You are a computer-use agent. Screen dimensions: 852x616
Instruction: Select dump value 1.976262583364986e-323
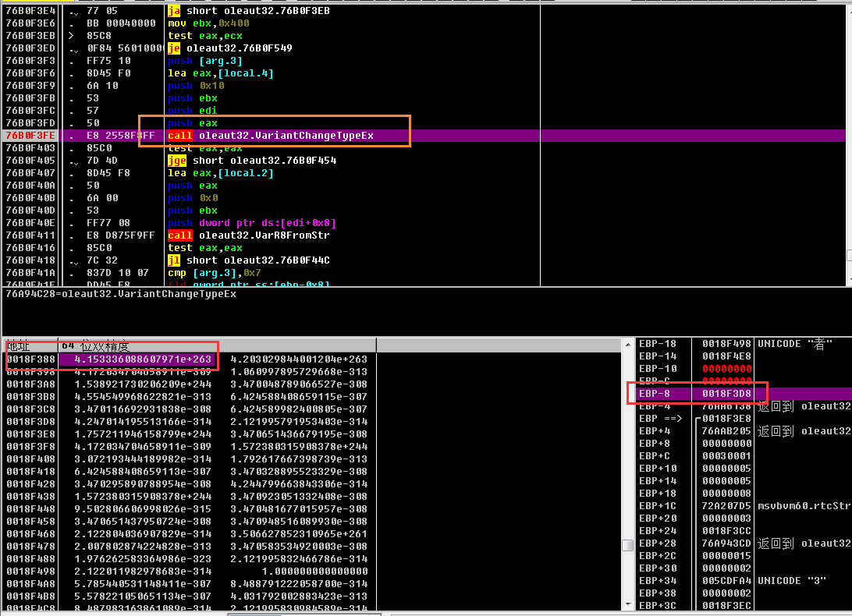click(x=142, y=559)
